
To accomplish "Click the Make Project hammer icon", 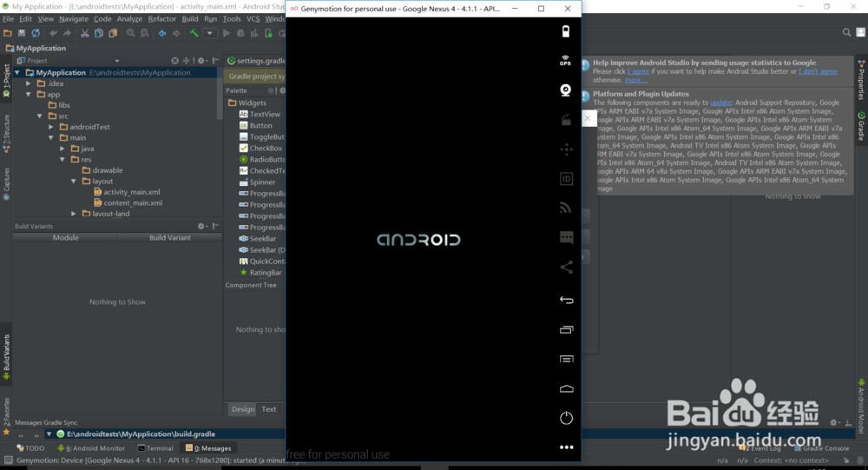I will (194, 33).
